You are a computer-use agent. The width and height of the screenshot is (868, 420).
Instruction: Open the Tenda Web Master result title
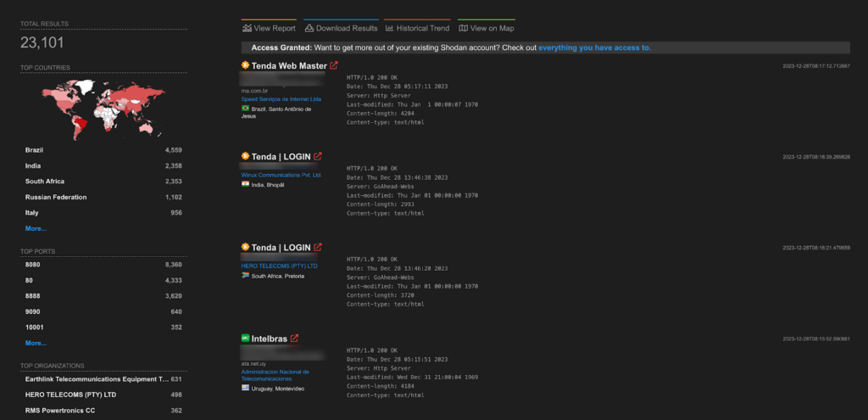click(x=289, y=65)
